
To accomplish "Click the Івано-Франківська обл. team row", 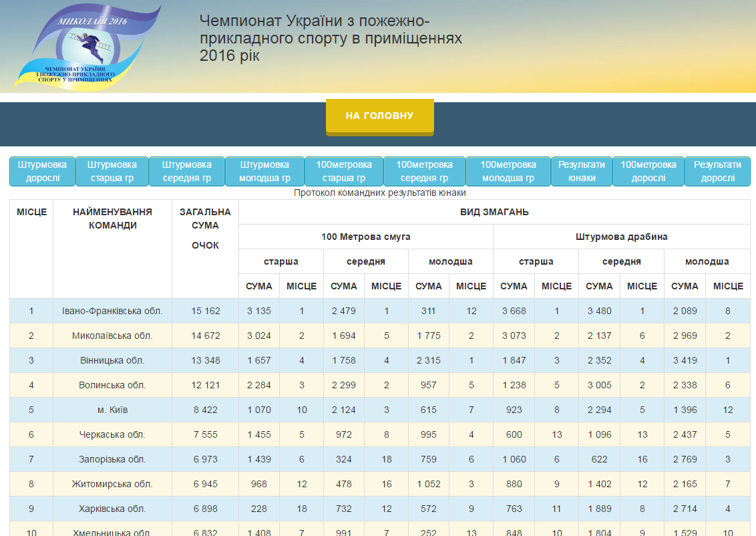I will click(x=112, y=311).
